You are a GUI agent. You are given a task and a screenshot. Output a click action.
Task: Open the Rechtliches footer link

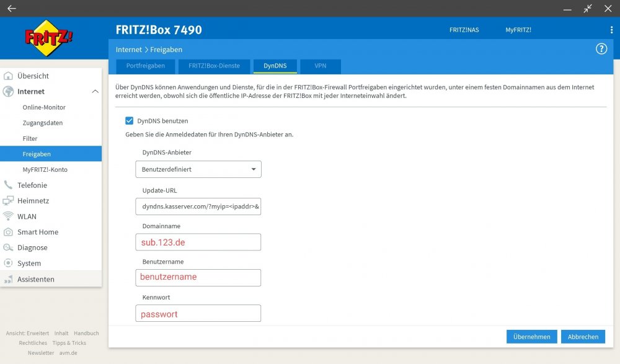pyautogui.click(x=33, y=343)
